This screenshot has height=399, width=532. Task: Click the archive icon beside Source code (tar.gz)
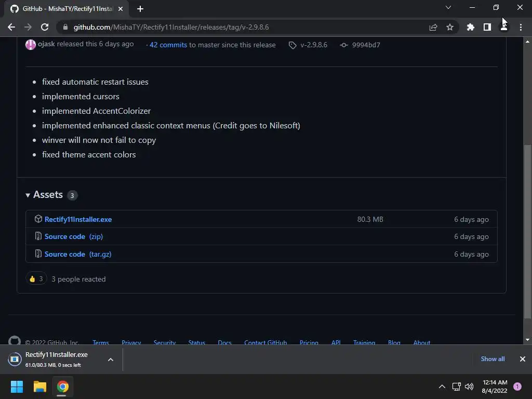38,254
